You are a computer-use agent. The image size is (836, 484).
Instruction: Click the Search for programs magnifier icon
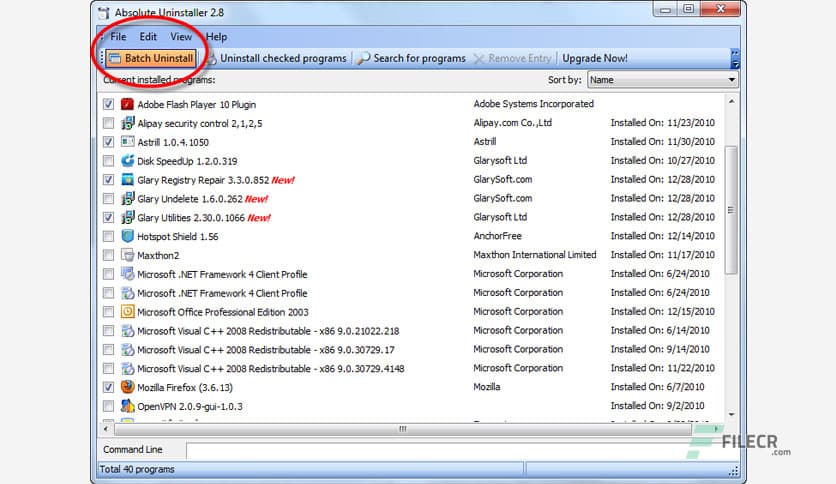364,58
